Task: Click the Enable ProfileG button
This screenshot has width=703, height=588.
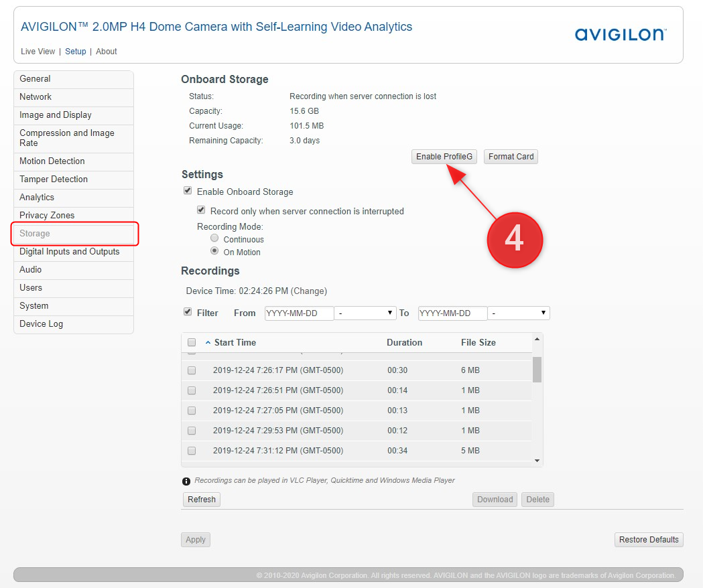Action: (x=444, y=157)
